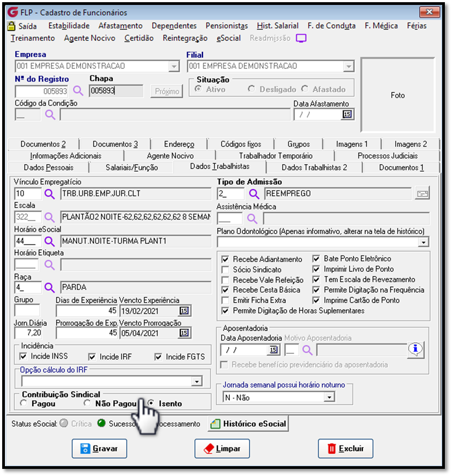
Task: Open Horário eSocial lookup magnifier
Action: 49,241
